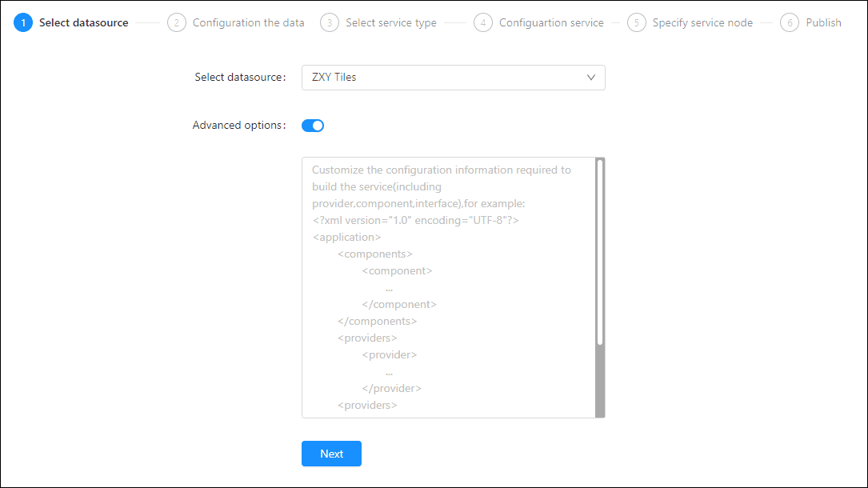The height and width of the screenshot is (488, 868).
Task: Go to Select datasource step label
Action: [x=83, y=22]
